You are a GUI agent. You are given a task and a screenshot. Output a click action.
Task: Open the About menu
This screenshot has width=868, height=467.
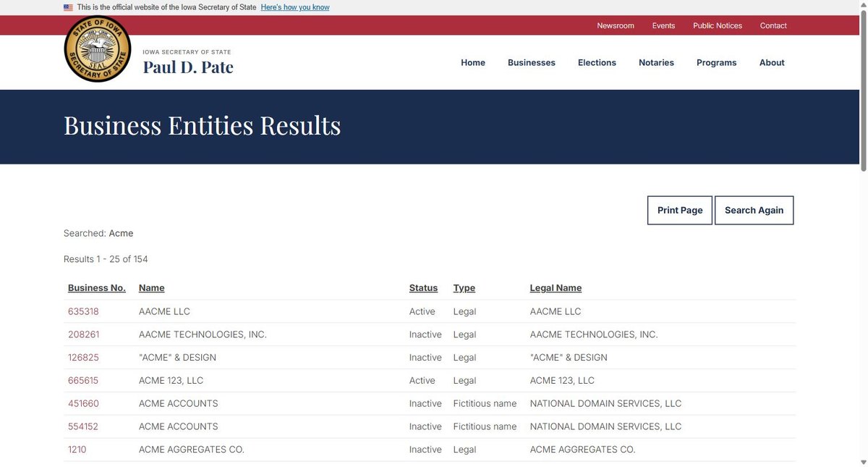coord(772,62)
